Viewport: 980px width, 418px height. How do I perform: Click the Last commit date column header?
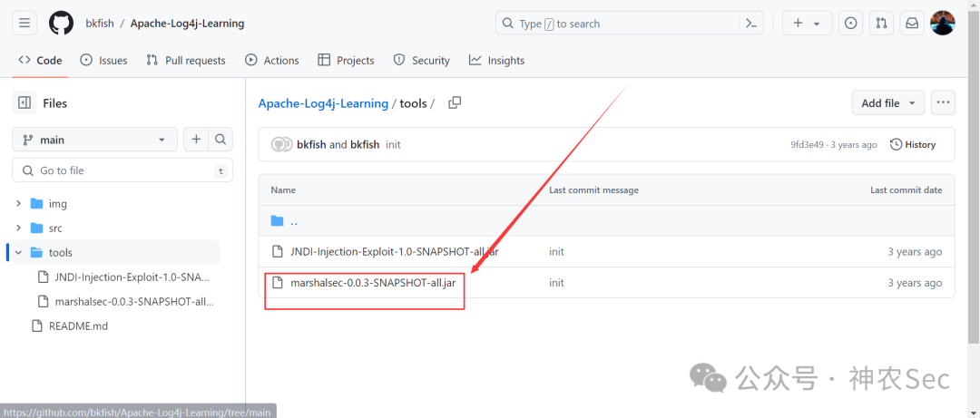tap(906, 190)
